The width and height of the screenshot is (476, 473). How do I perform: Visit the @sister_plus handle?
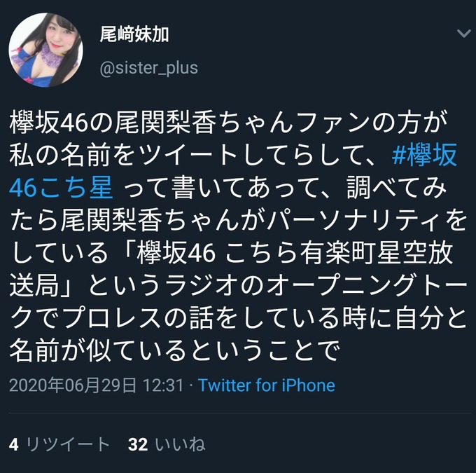tap(148, 68)
